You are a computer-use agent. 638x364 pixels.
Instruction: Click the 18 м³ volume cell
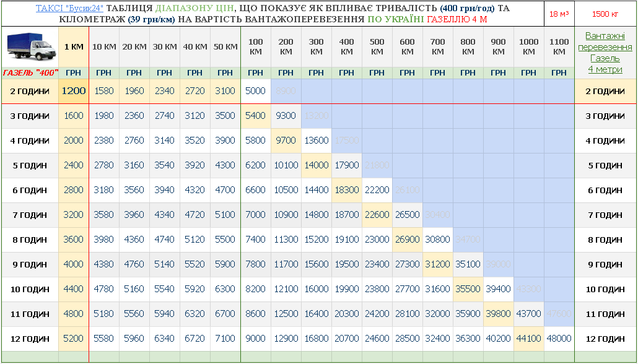point(559,14)
